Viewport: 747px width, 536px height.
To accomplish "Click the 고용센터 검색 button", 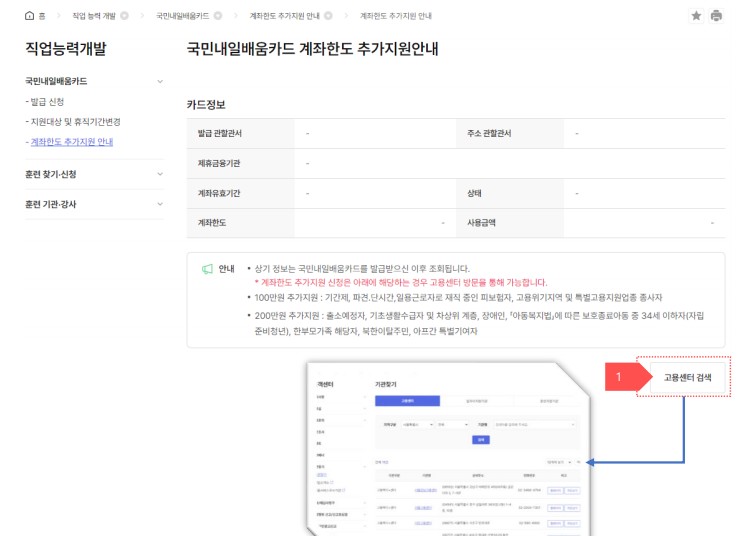I will coord(687,377).
